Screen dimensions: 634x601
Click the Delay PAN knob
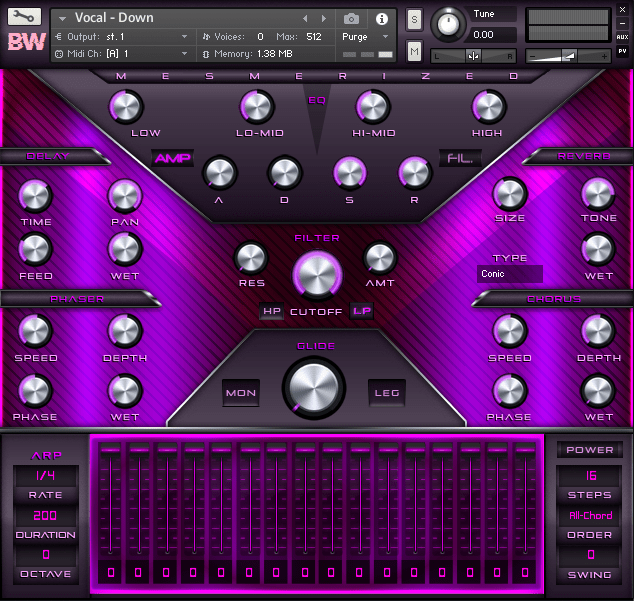(125, 196)
